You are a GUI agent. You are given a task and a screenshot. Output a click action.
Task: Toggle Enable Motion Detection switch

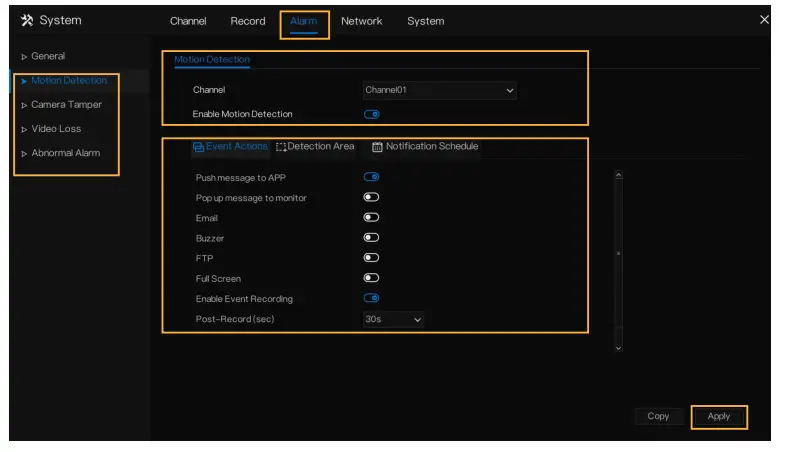click(371, 114)
